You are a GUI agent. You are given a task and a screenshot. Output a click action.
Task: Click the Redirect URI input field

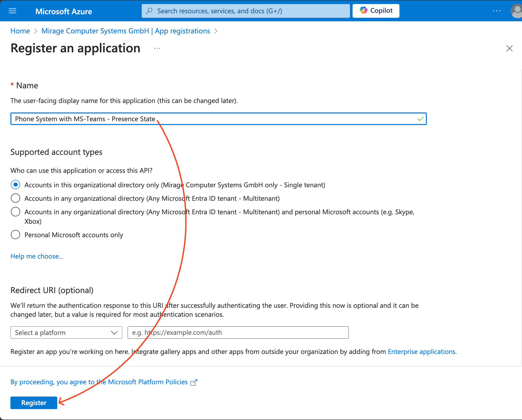pos(238,333)
